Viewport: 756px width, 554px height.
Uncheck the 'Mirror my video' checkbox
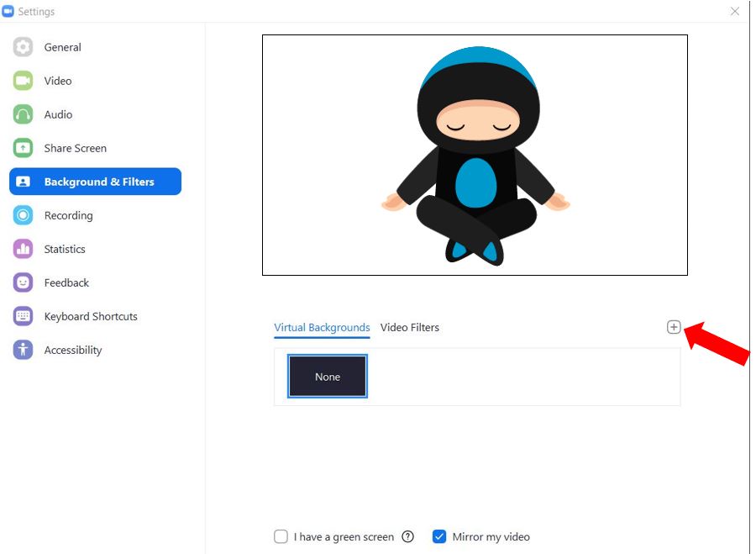[x=439, y=536]
